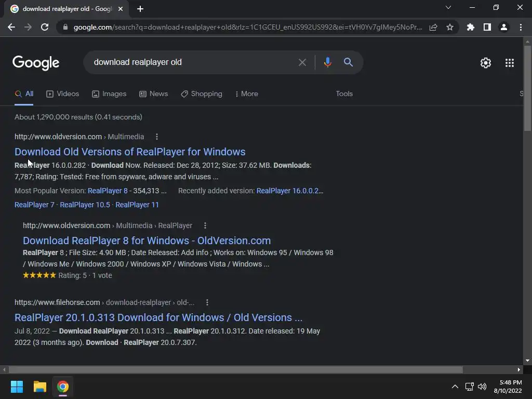
Task: Click 'About 1,290,000 results' text
Action: (78, 117)
